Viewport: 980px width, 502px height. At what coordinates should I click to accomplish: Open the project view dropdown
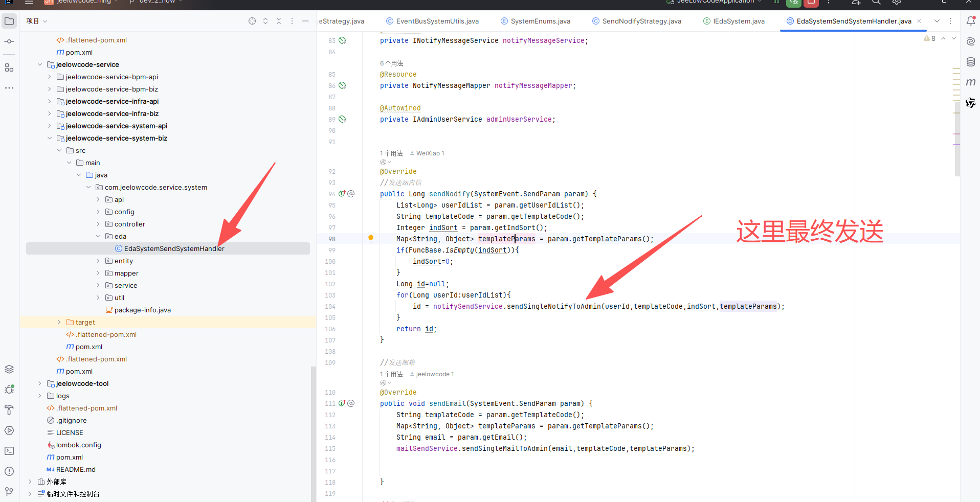(37, 21)
